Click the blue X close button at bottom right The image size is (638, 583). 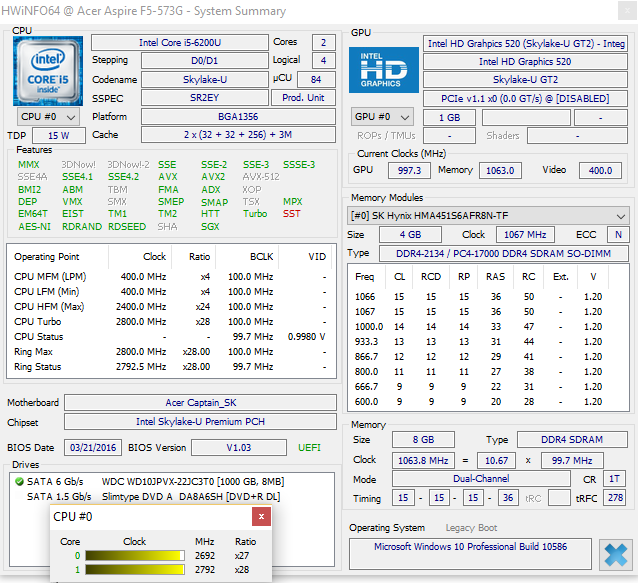click(616, 555)
